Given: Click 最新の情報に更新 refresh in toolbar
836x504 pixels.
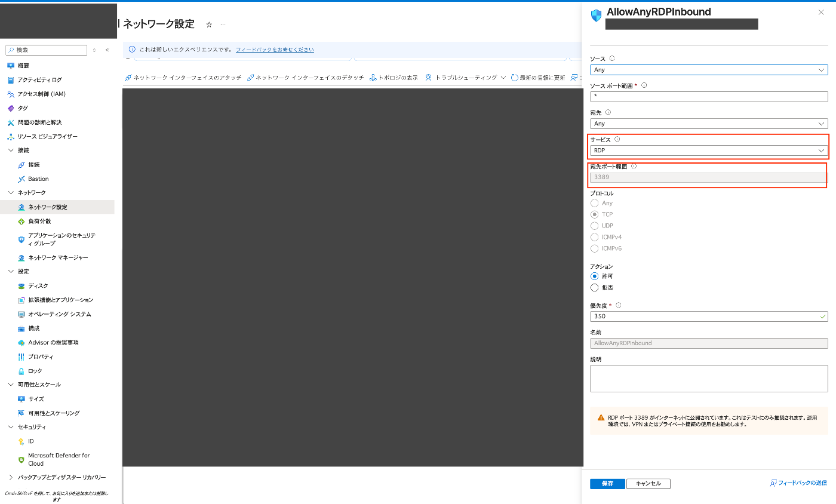Looking at the screenshot, I should pyautogui.click(x=538, y=78).
